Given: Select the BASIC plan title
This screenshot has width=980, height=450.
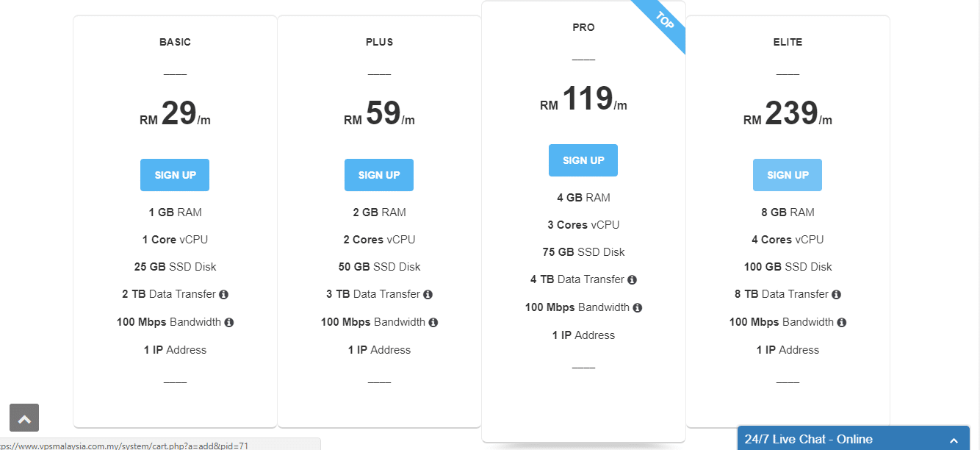Looking at the screenshot, I should (175, 42).
